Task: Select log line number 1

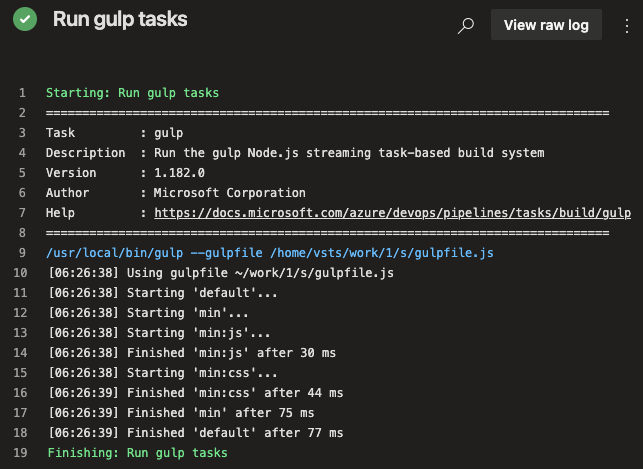Action: [21, 93]
